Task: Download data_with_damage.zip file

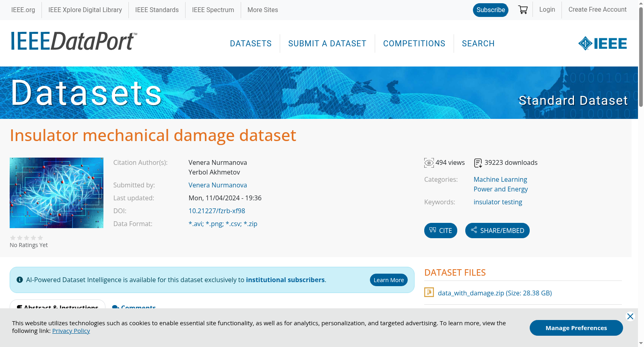Action: coord(495,293)
